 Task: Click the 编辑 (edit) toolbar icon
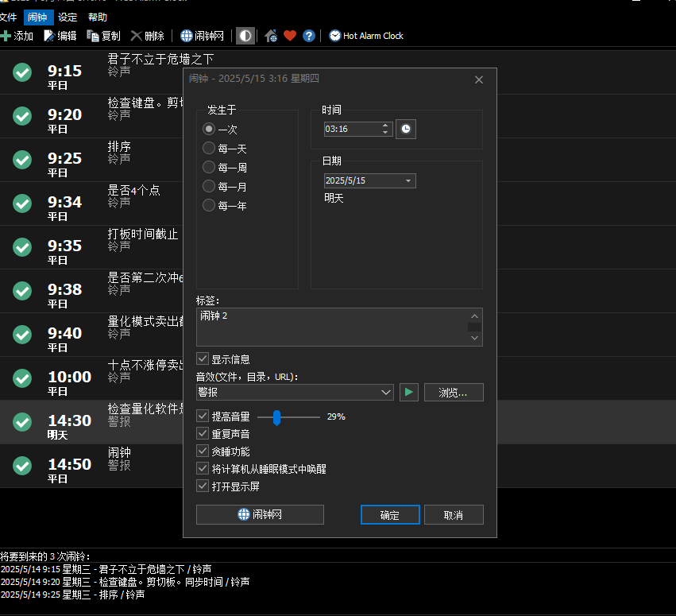49,36
